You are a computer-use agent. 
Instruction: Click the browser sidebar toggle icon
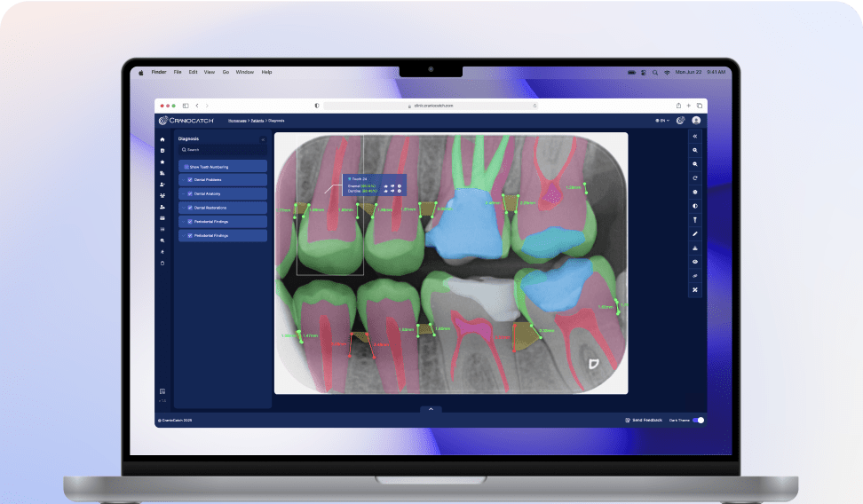tap(186, 106)
